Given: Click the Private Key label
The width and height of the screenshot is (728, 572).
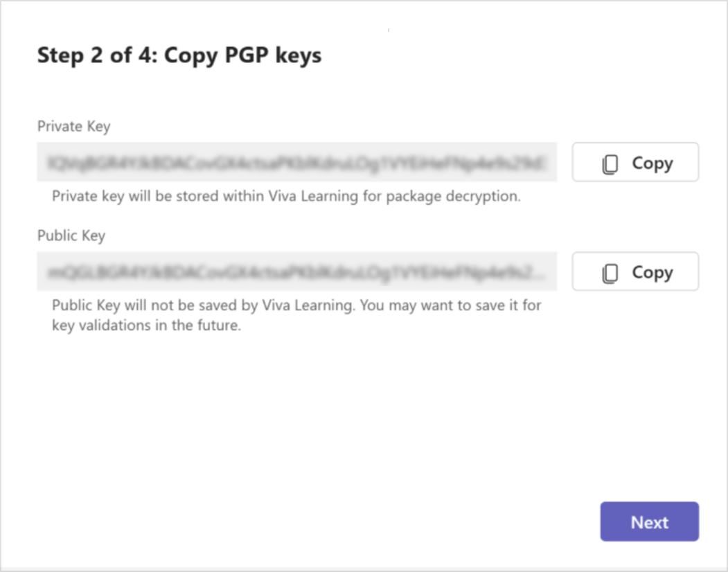Looking at the screenshot, I should pyautogui.click(x=73, y=126).
